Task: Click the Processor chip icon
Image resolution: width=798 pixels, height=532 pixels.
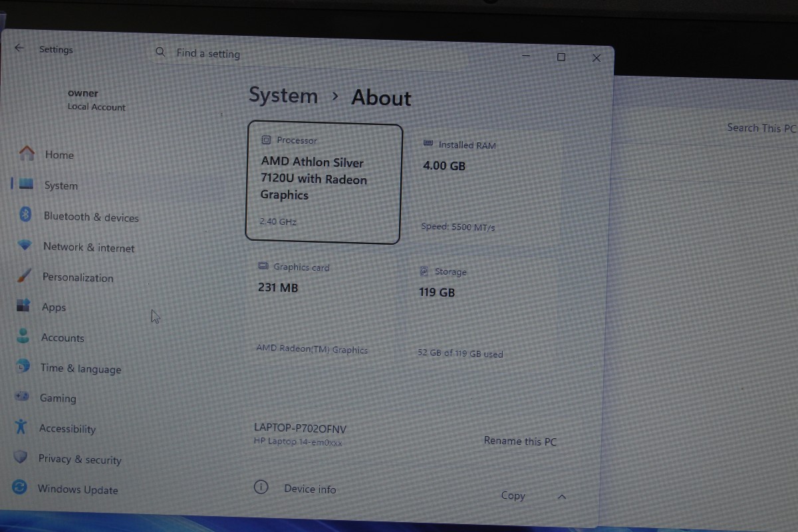Action: 266,140
